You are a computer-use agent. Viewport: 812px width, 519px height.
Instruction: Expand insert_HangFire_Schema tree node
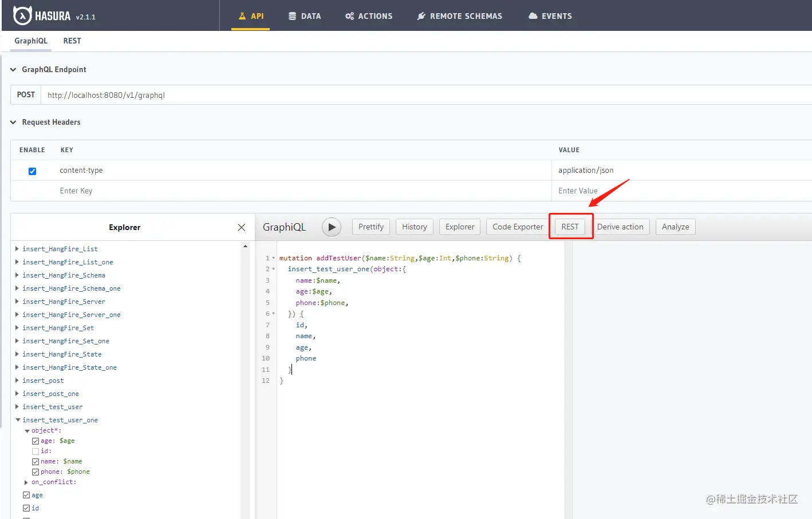tap(17, 275)
